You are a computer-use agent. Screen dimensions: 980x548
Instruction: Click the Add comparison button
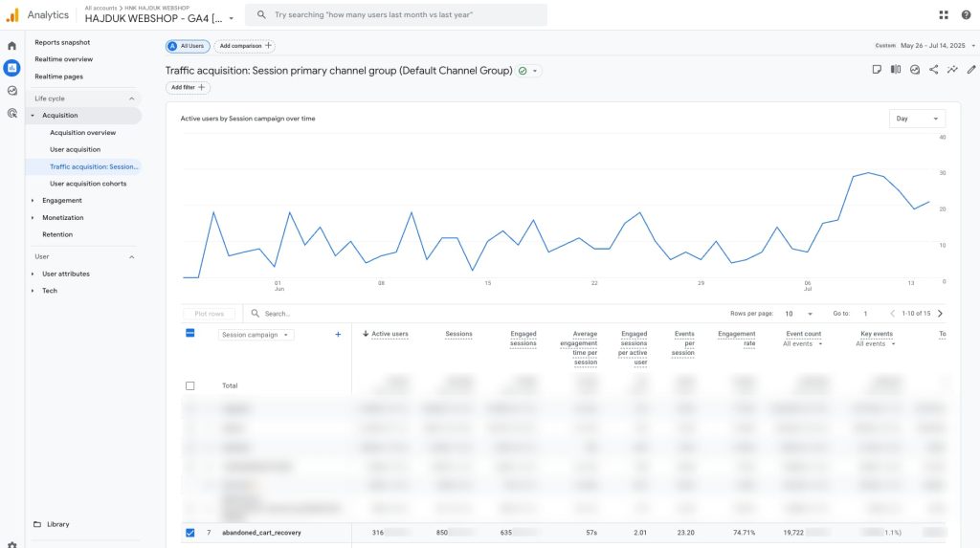point(245,46)
